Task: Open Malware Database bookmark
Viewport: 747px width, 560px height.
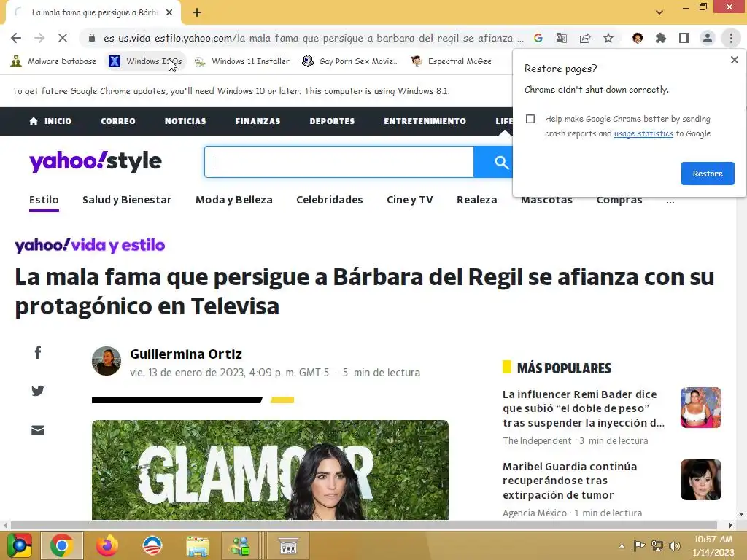Action: [53, 61]
